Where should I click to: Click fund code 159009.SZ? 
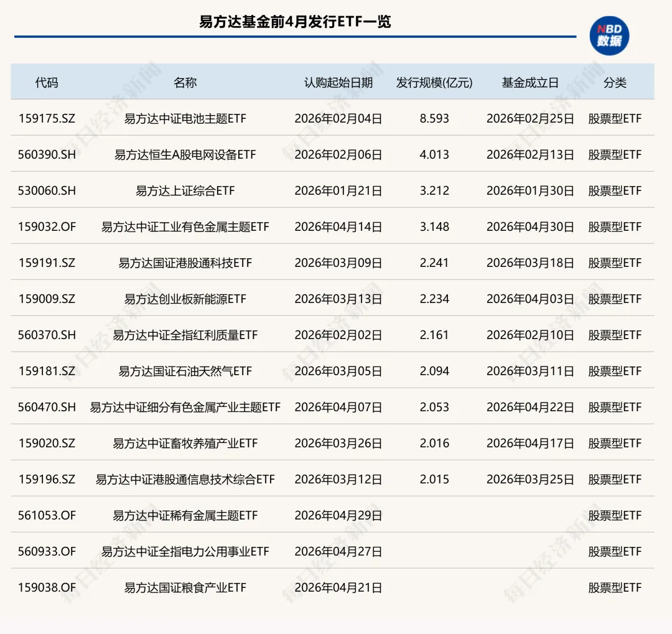coord(47,299)
